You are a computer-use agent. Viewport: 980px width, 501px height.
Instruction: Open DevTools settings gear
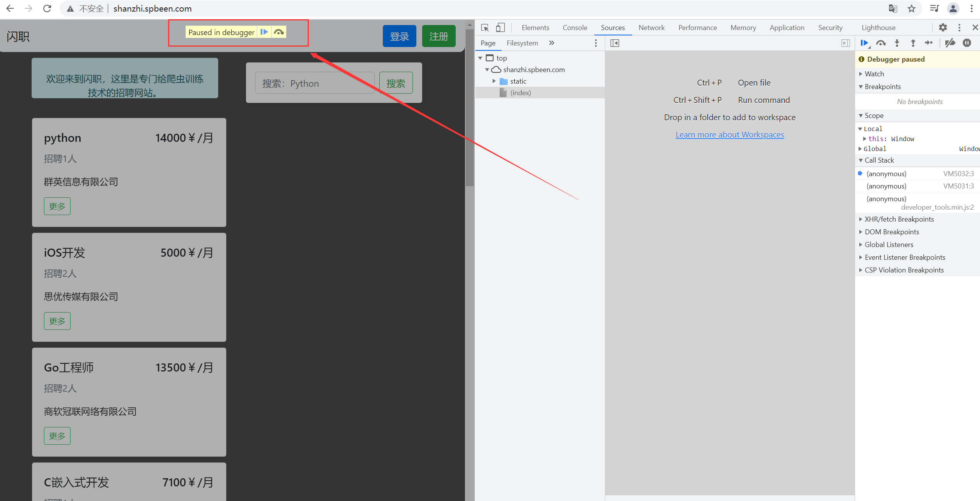point(943,27)
